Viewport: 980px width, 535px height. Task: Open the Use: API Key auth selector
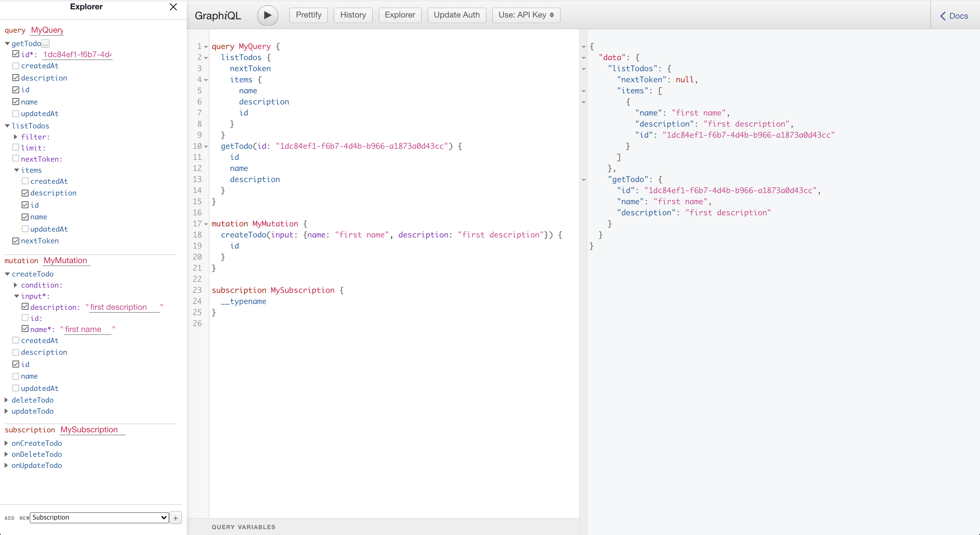click(x=526, y=15)
